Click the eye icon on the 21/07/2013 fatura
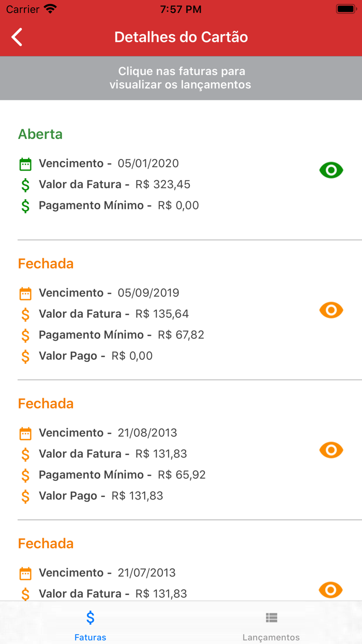 331,589
